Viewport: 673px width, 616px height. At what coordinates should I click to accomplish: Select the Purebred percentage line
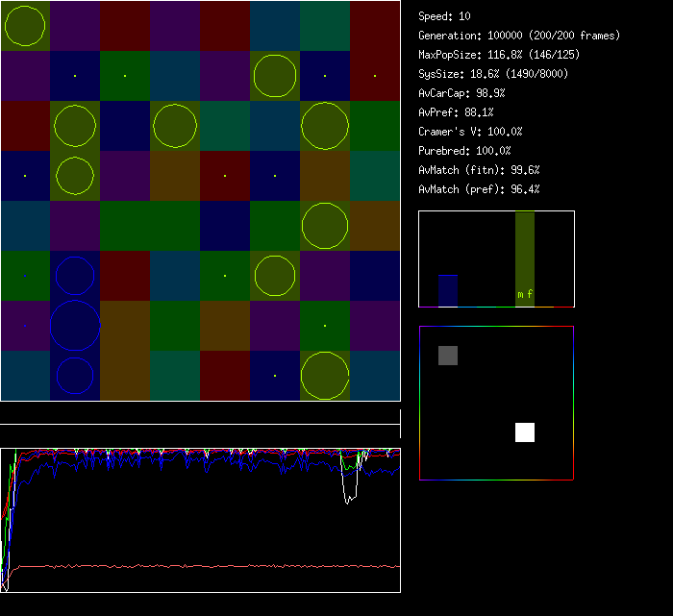[464, 151]
